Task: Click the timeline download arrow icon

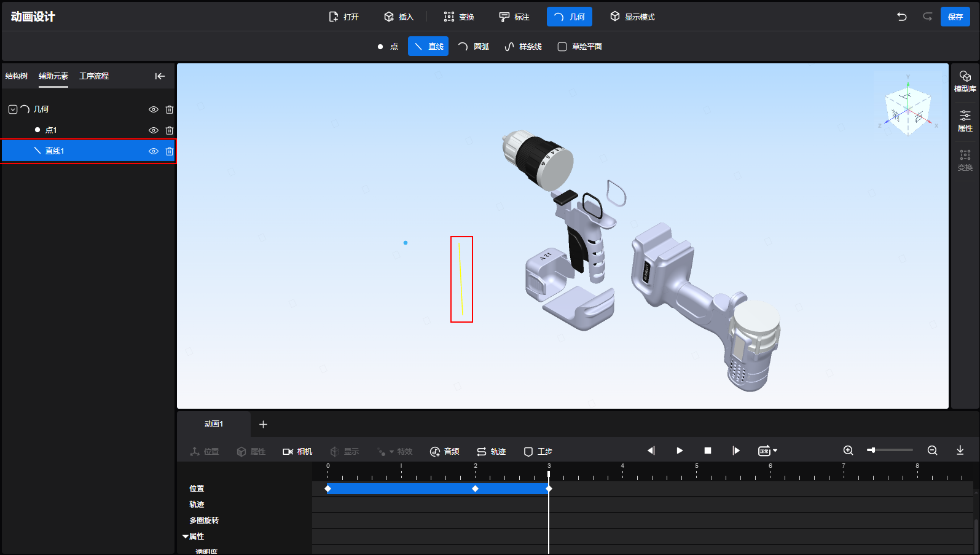Action: pos(960,451)
